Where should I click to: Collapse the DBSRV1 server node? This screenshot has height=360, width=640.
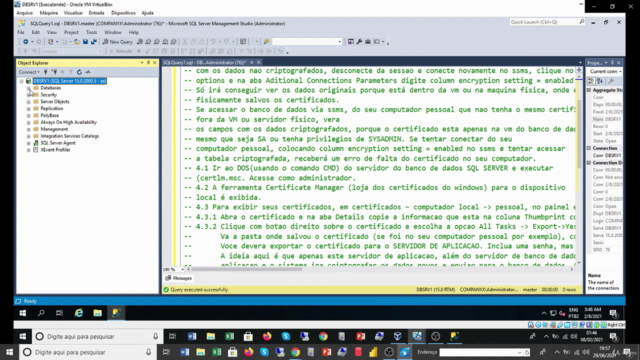pyautogui.click(x=22, y=81)
